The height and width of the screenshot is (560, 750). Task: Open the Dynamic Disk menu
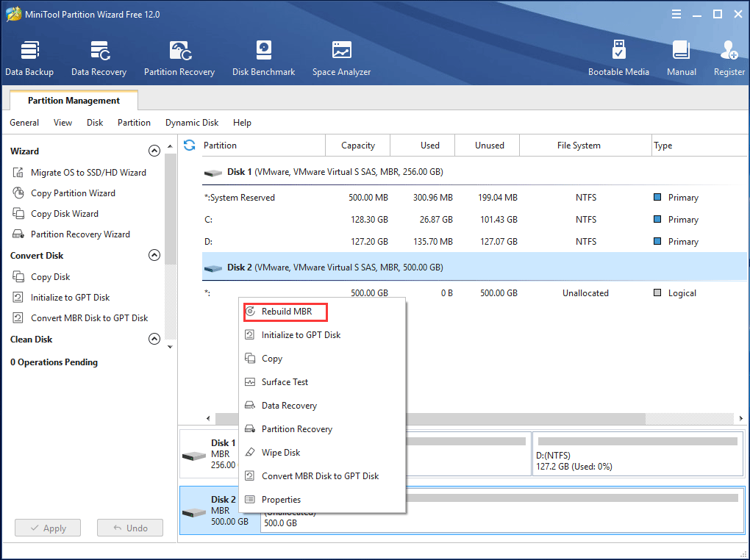[x=191, y=123]
